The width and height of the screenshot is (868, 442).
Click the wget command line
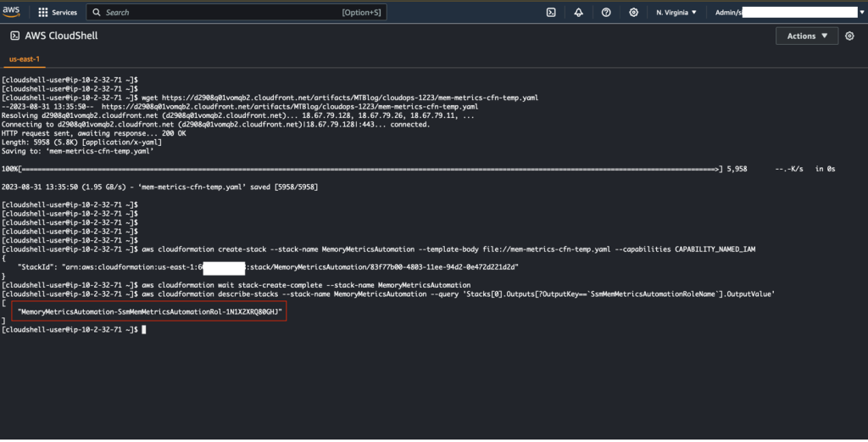pyautogui.click(x=270, y=98)
